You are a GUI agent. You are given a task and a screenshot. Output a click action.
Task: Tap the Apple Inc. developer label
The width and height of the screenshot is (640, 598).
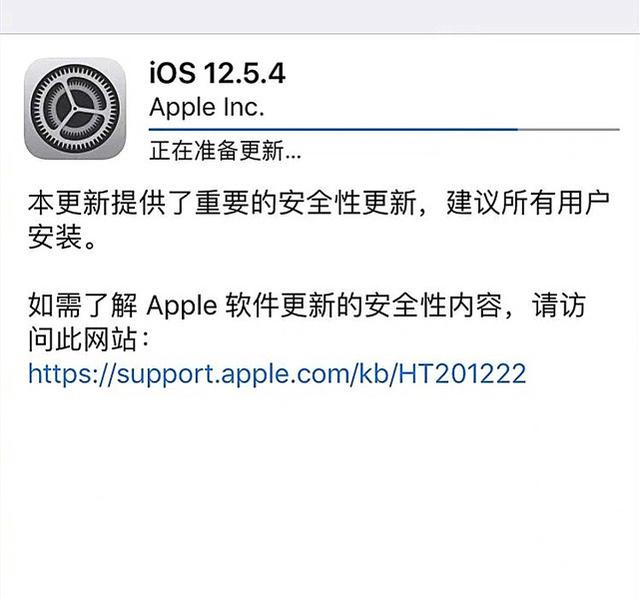coord(207,107)
